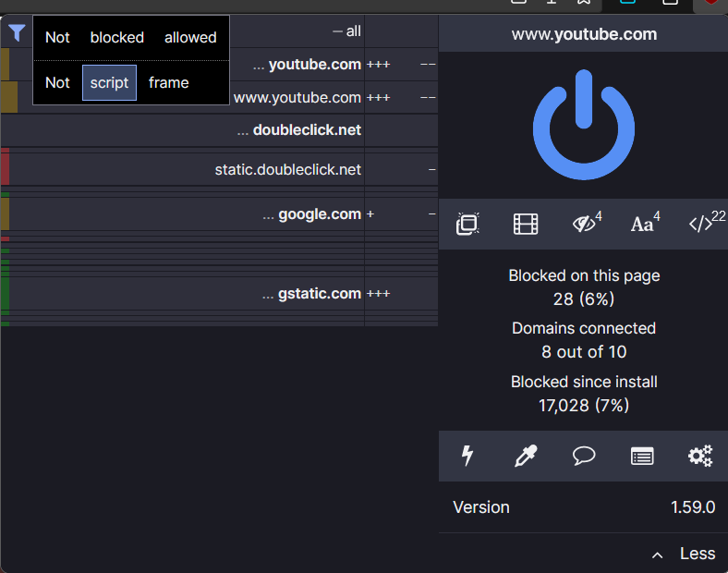Toggle the 'frame' filter option

(168, 82)
